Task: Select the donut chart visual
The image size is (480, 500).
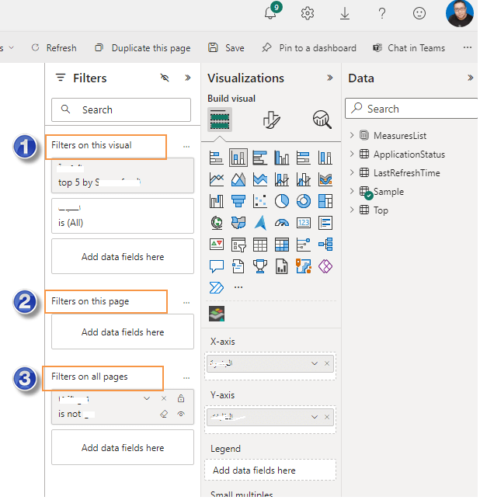Action: [303, 201]
